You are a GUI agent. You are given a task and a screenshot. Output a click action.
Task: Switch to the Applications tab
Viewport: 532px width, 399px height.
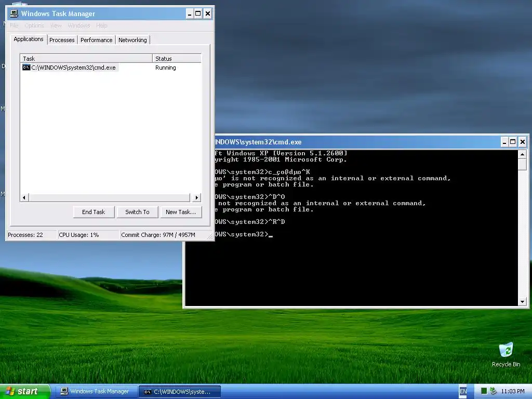tap(29, 39)
